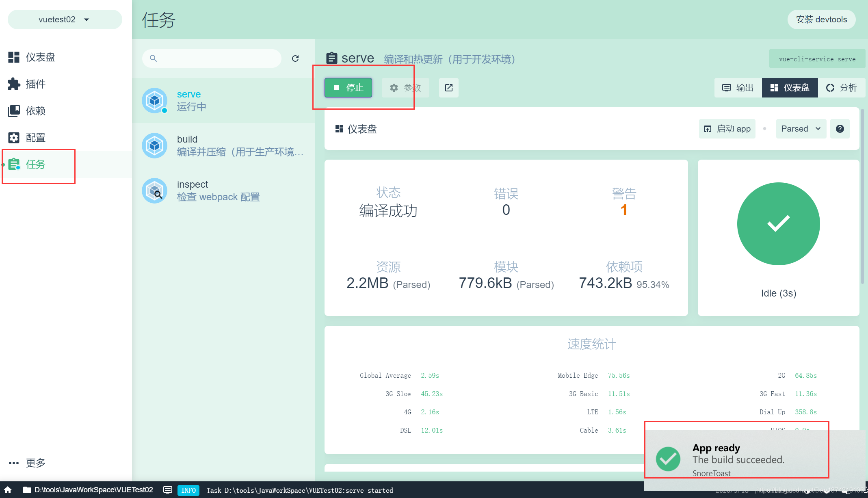The width and height of the screenshot is (868, 498).
Task: Click the 3G Slow 45.23s value
Action: click(432, 394)
